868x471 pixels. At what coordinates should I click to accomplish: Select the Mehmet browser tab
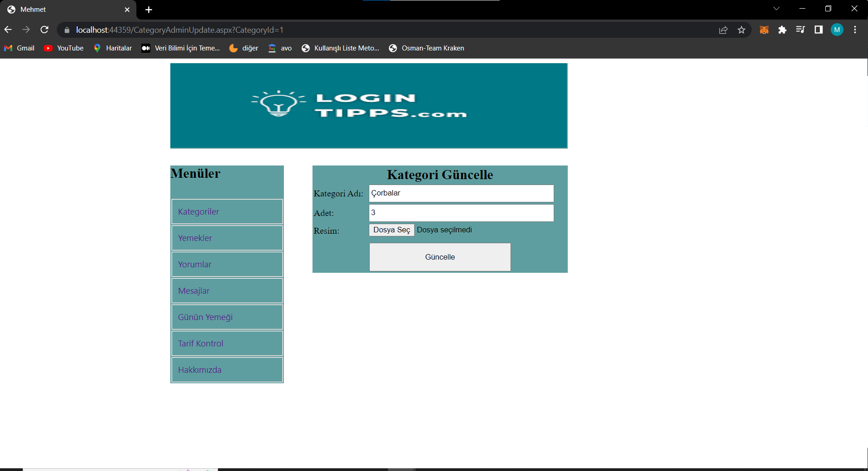tap(68, 10)
